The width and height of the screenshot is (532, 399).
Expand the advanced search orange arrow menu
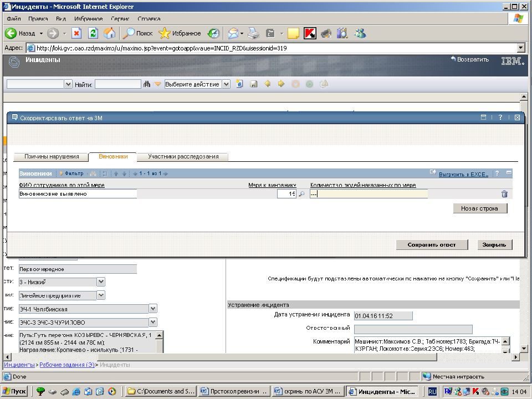click(157, 84)
